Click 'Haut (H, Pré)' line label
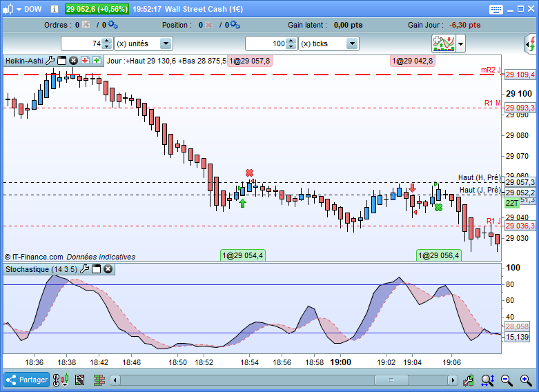539x392 pixels. click(x=479, y=177)
